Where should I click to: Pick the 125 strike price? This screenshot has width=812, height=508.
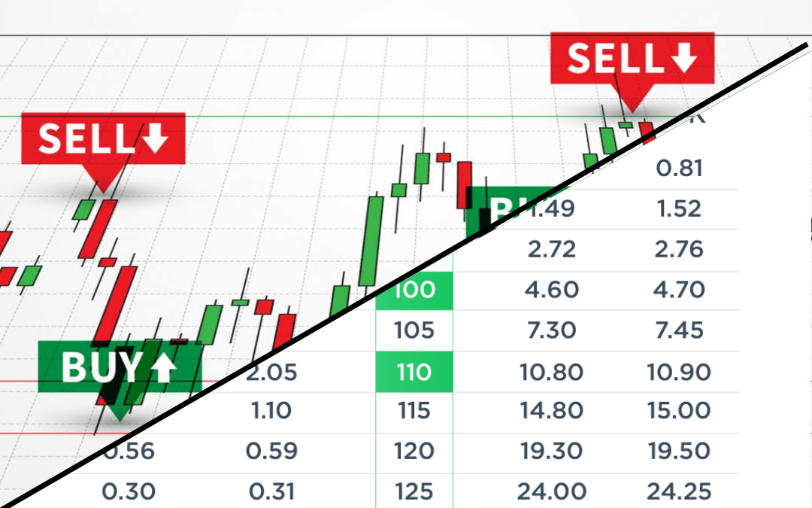[414, 492]
